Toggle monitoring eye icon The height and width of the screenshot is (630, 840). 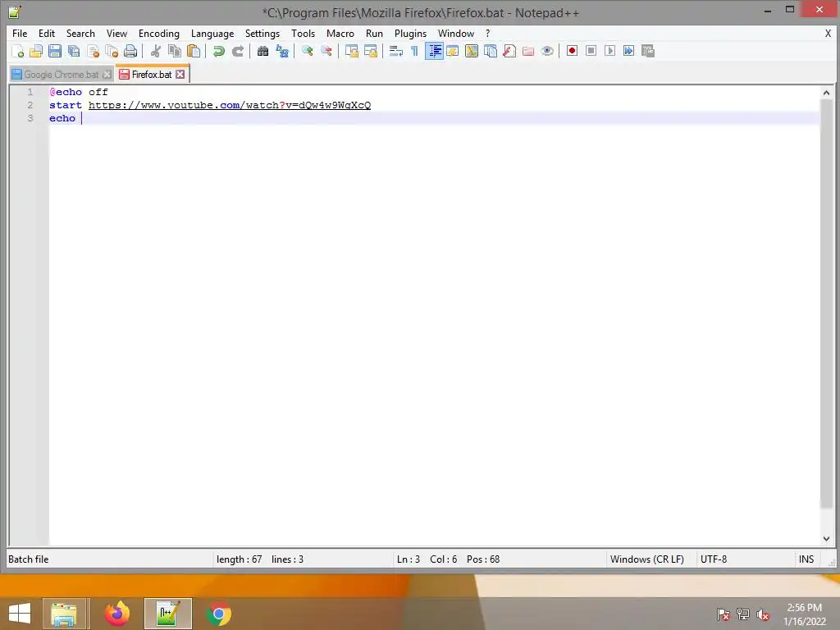pyautogui.click(x=547, y=51)
